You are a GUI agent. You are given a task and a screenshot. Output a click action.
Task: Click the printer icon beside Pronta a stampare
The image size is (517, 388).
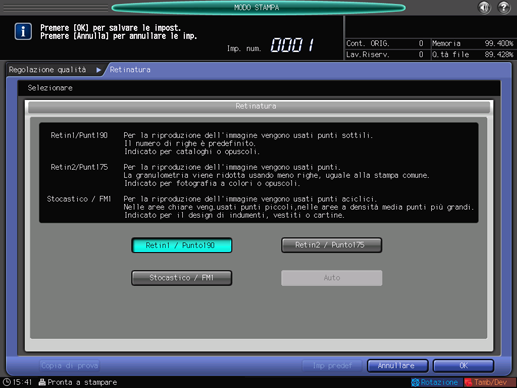(x=42, y=382)
